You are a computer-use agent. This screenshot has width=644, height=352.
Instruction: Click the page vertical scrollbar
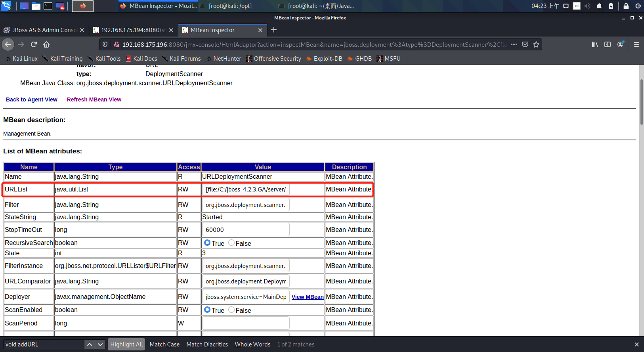point(641,102)
